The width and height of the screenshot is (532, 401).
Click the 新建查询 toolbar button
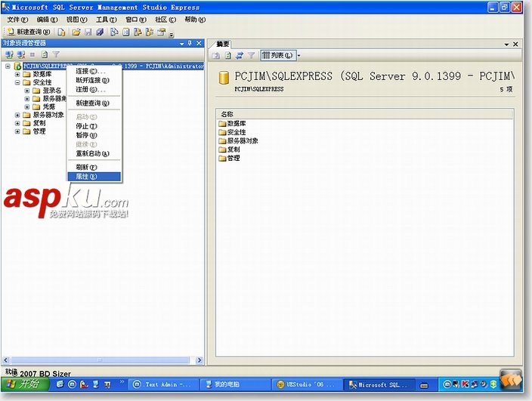pyautogui.click(x=28, y=32)
